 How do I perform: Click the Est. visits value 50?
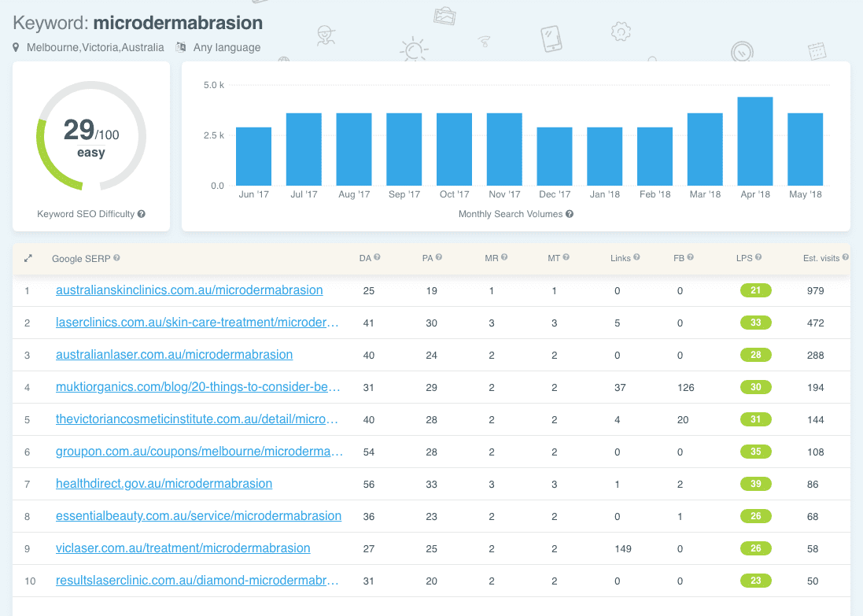[813, 581]
